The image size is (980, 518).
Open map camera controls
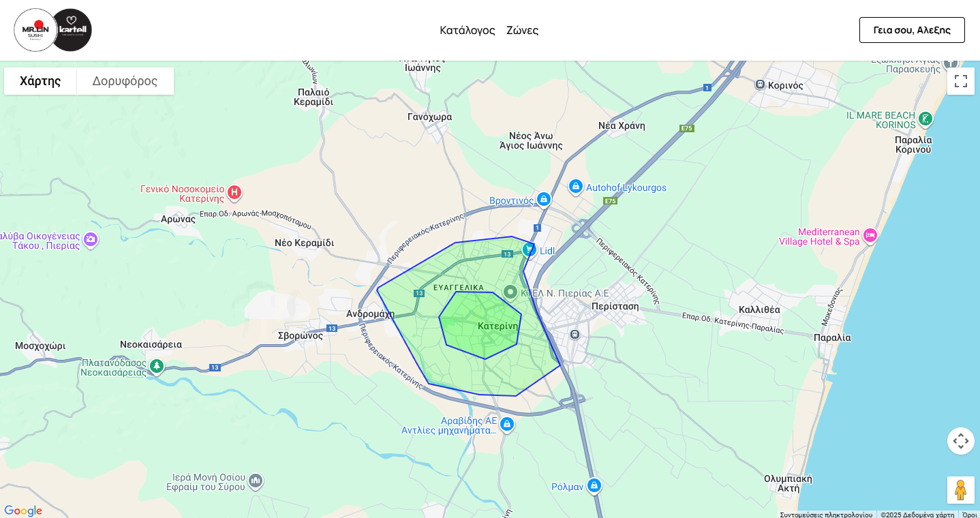(960, 441)
